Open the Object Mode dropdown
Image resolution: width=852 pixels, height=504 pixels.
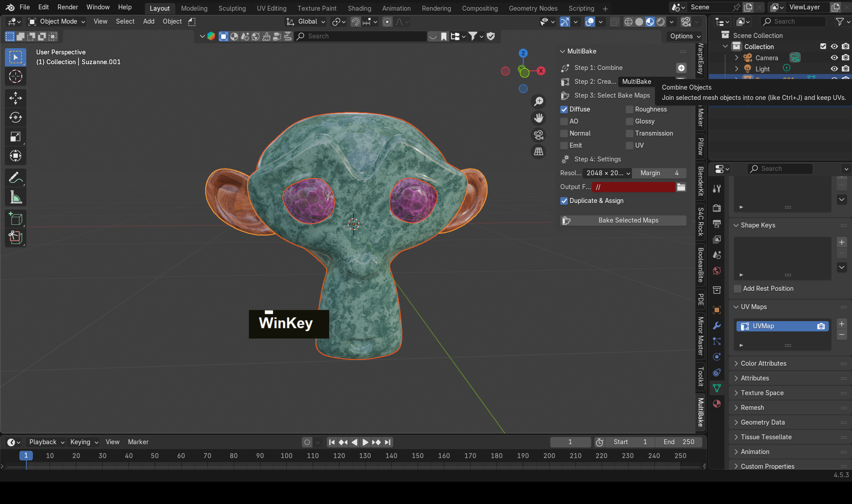click(x=56, y=21)
